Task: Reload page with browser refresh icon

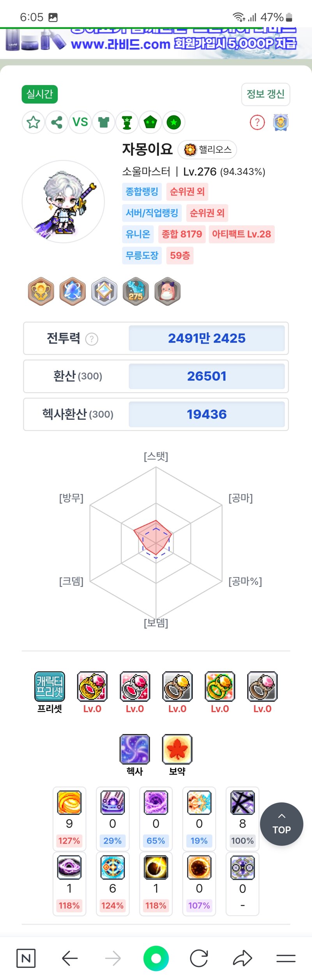Action: point(199,958)
